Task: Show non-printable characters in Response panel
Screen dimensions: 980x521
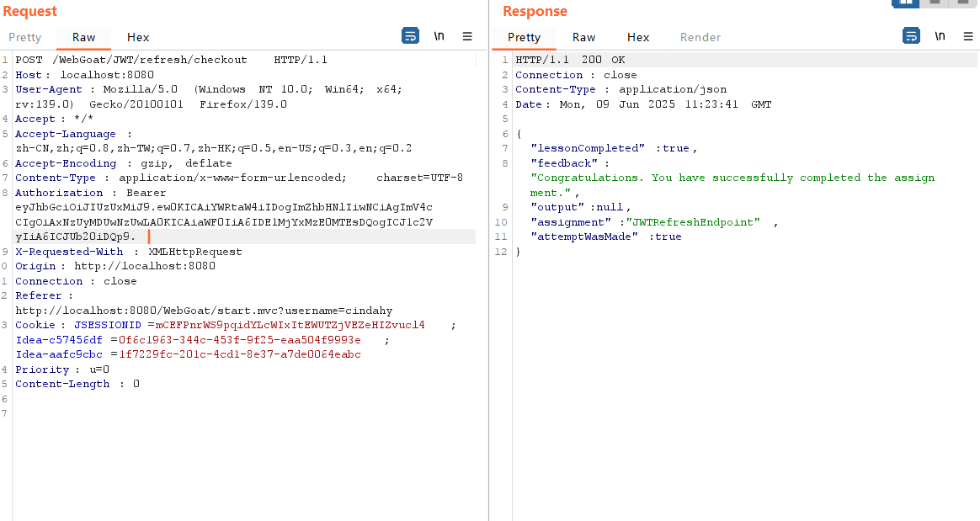Action: click(x=940, y=36)
